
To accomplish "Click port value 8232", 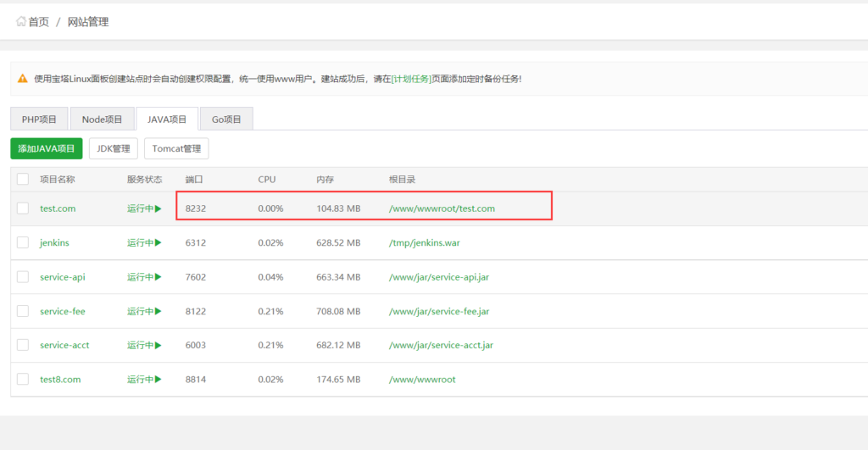I will [196, 208].
